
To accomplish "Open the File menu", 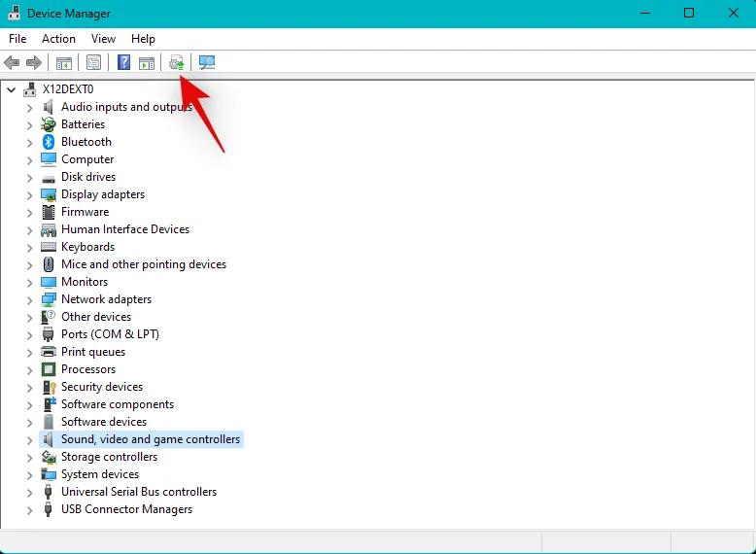I will point(17,39).
